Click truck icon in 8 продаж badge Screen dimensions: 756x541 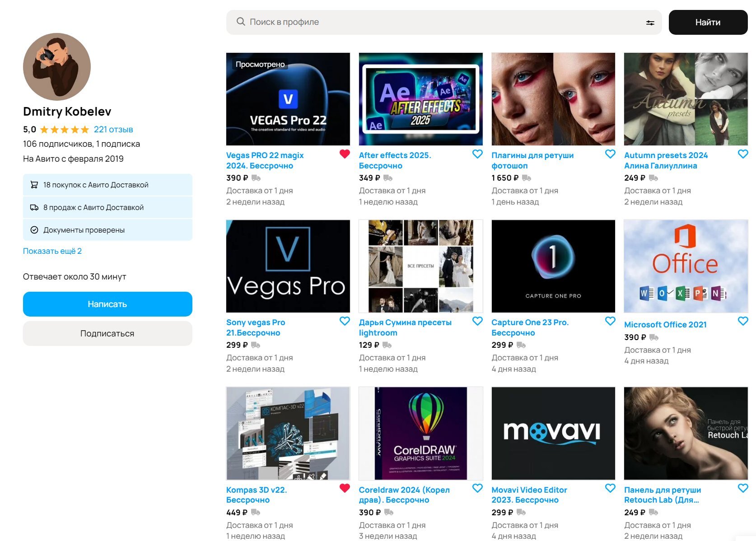click(x=34, y=207)
